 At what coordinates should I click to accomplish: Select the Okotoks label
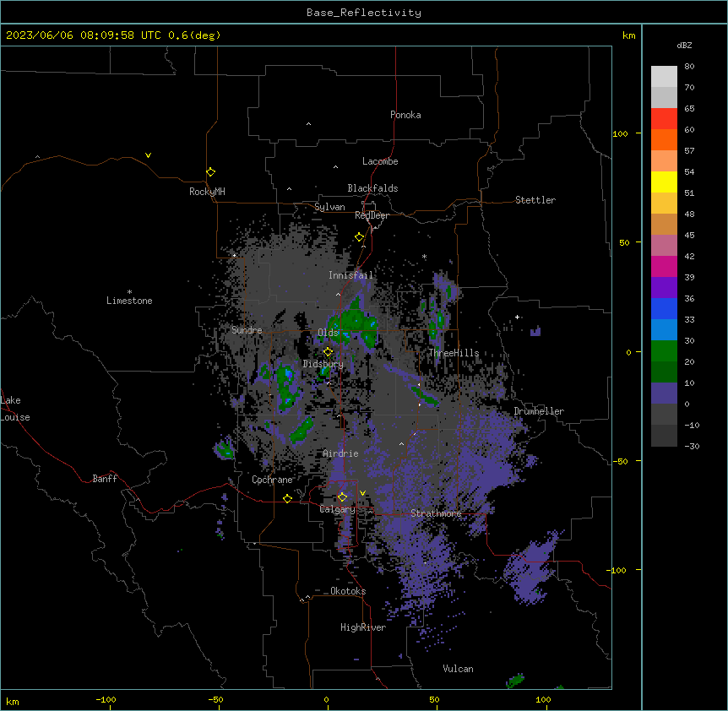click(x=348, y=591)
